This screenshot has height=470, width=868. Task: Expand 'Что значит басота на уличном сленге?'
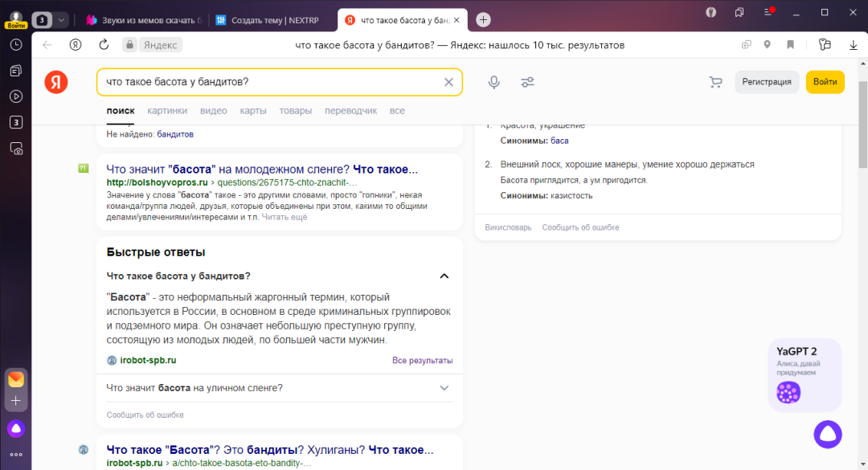point(444,388)
